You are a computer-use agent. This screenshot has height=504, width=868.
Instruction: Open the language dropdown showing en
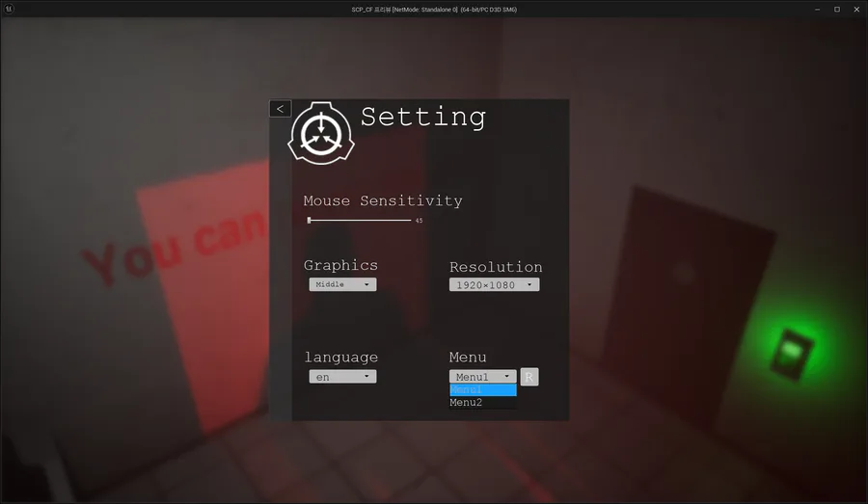pos(342,376)
